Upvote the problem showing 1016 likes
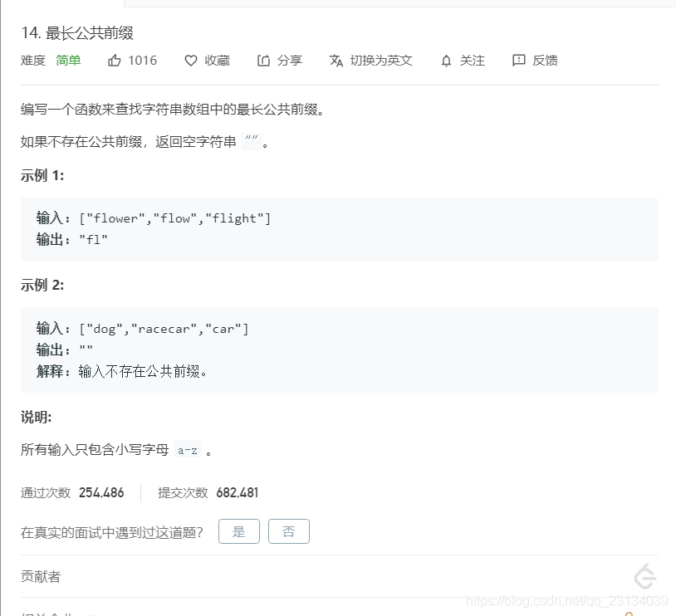 tap(131, 60)
